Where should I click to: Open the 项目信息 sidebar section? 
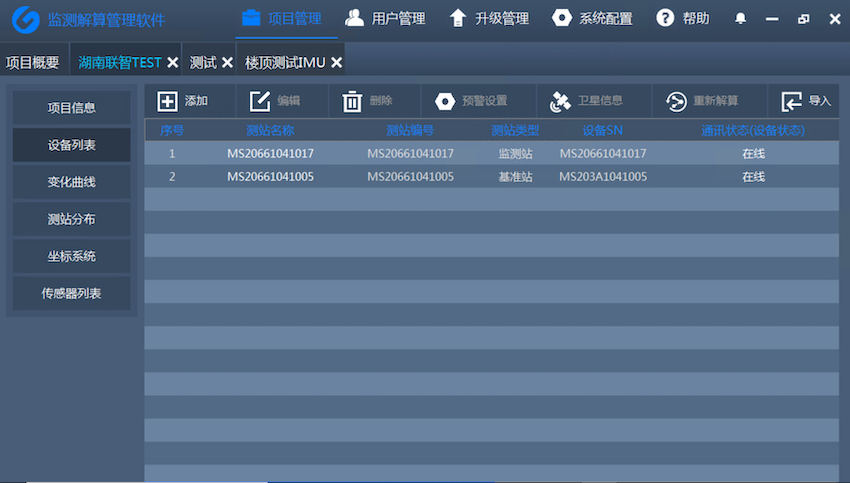click(72, 108)
